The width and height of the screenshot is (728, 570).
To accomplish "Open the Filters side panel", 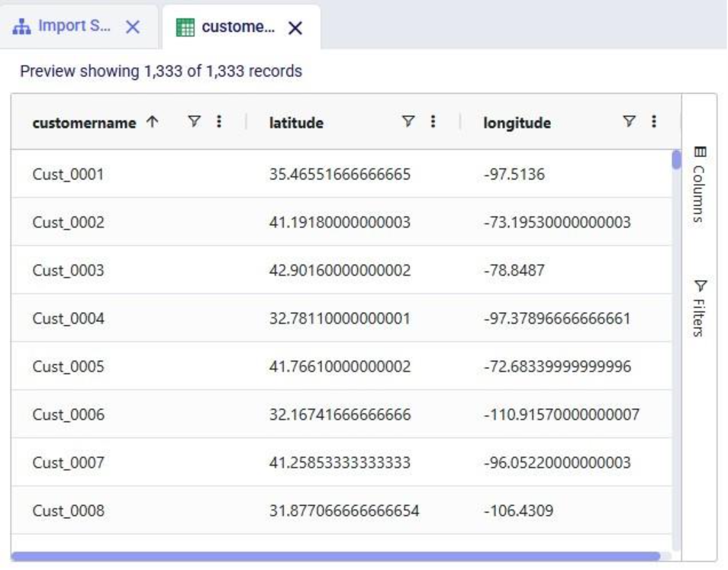I will (699, 308).
